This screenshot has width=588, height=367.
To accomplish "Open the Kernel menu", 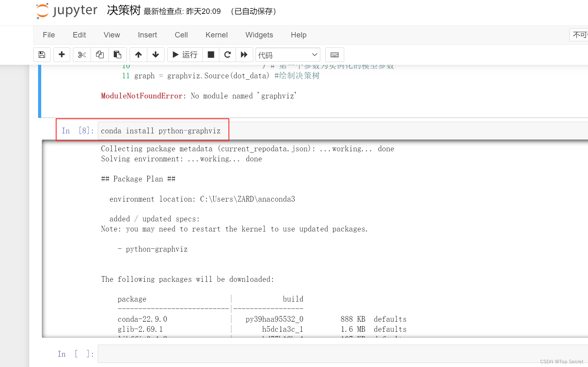I will [216, 35].
